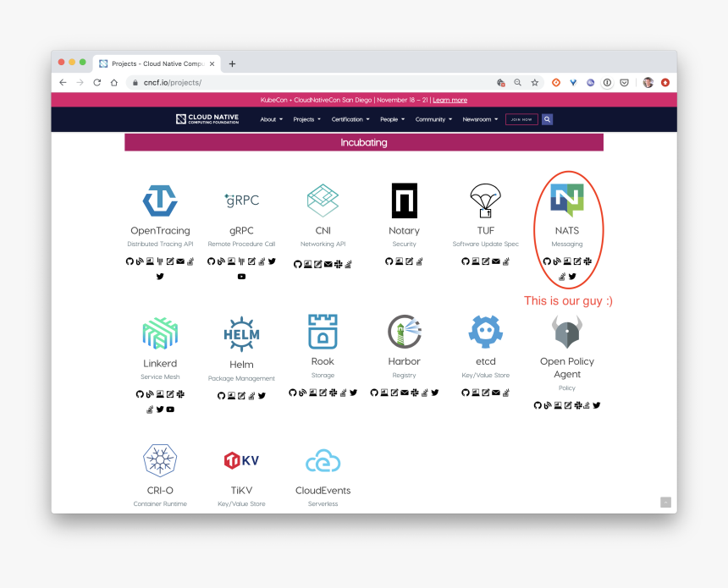Click the 'Remote Procedure Call' text
The height and width of the screenshot is (588, 728).
pyautogui.click(x=241, y=244)
